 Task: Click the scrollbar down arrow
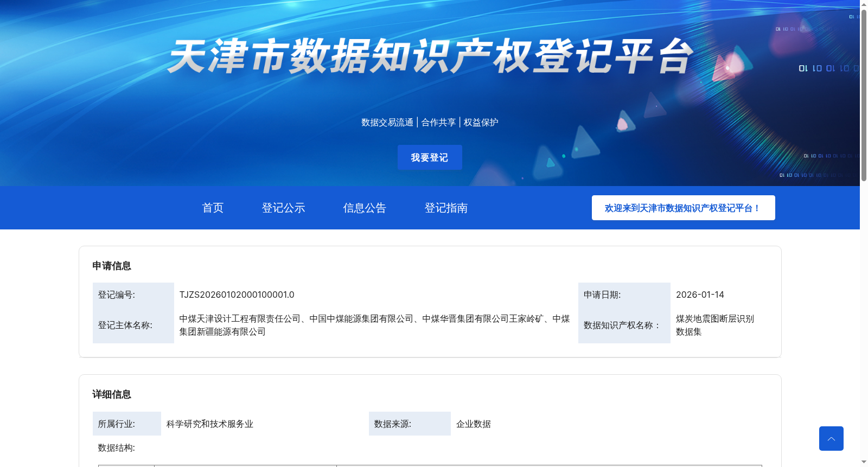[864, 463]
